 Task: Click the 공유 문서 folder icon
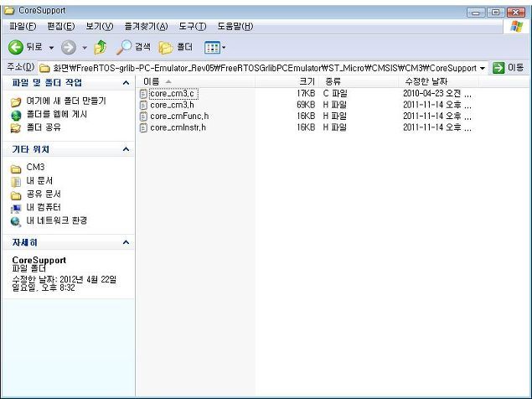click(16, 195)
